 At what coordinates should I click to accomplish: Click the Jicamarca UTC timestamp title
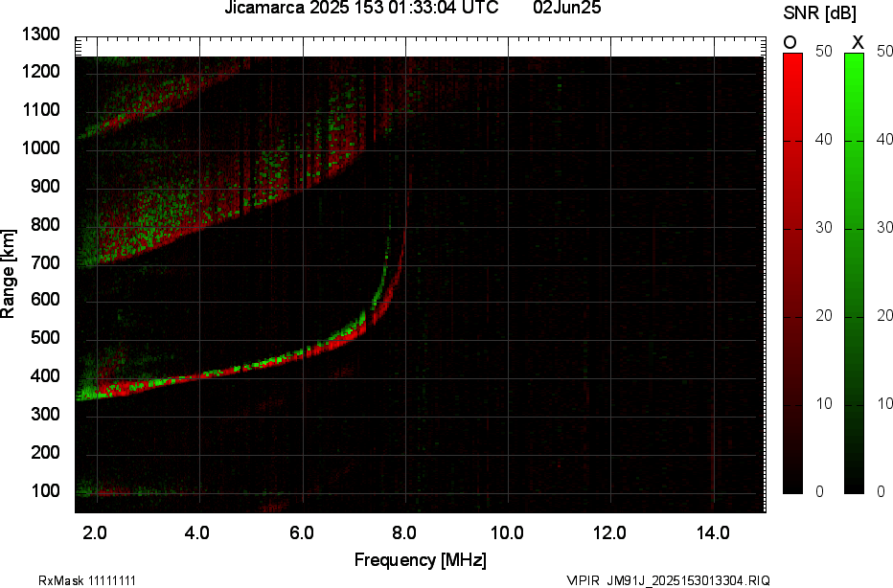point(361,10)
